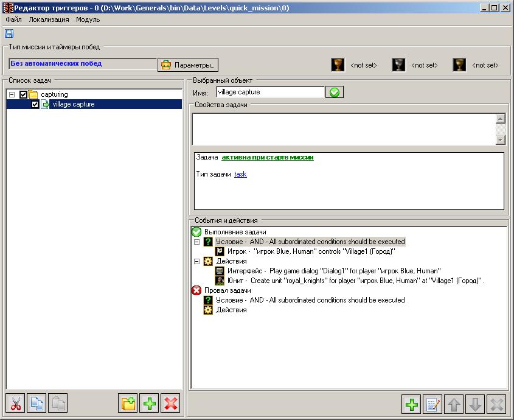Click the copy task button

[x=36, y=403]
